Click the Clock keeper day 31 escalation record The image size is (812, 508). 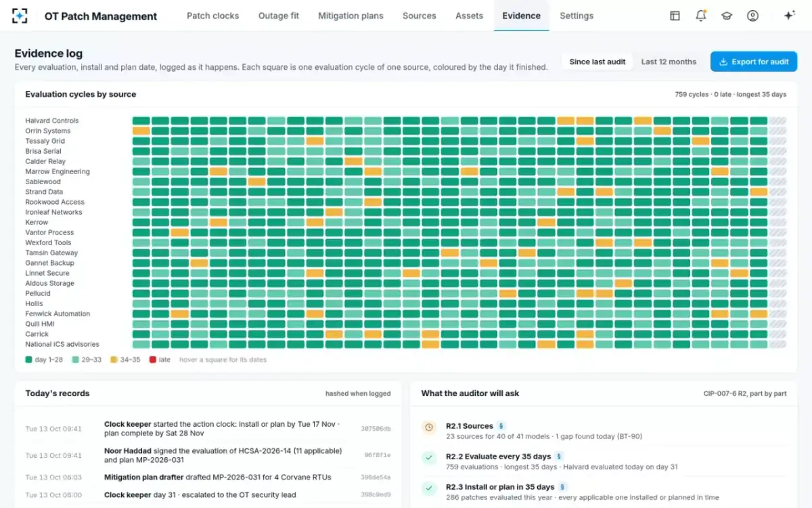208,495
